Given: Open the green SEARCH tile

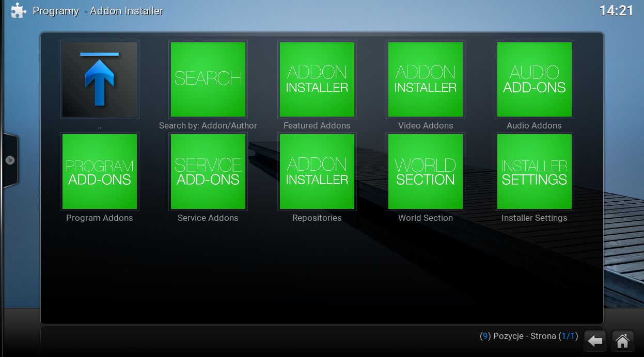Looking at the screenshot, I should click(208, 79).
